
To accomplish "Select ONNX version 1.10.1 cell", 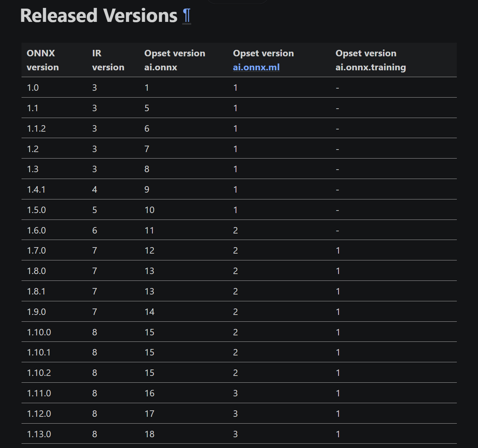I will 39,352.
